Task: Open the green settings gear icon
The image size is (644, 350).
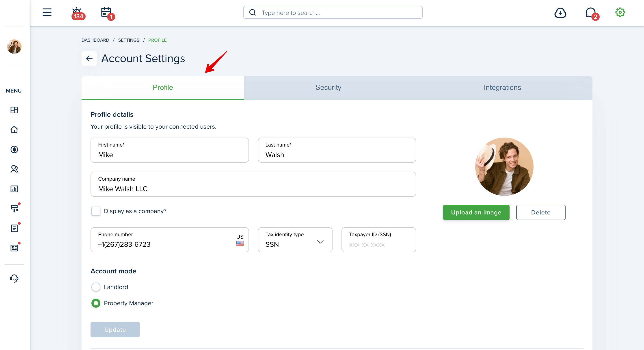Action: pyautogui.click(x=620, y=13)
